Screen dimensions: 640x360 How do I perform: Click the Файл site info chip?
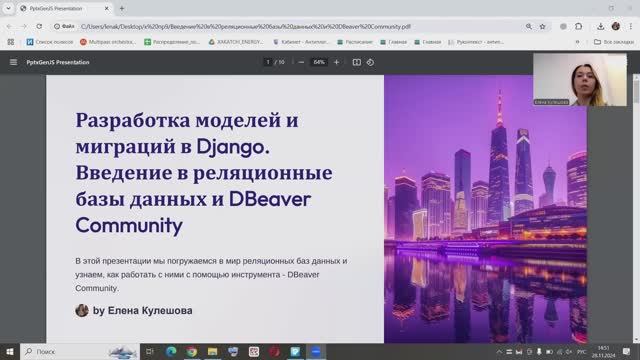tap(64, 26)
